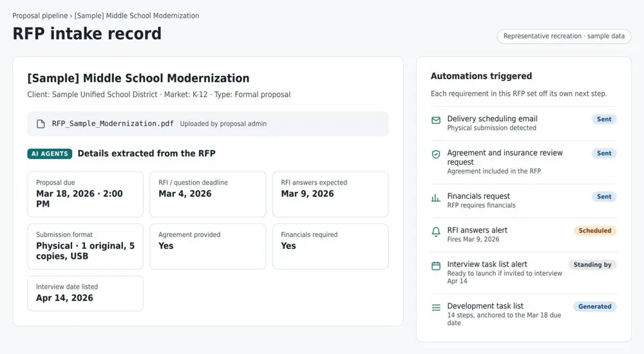
Task: Select the Financials required card
Action: [x=330, y=247]
